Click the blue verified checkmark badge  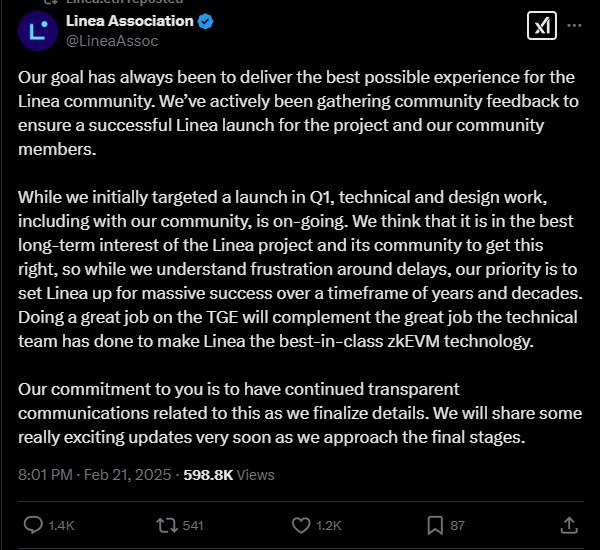click(205, 21)
